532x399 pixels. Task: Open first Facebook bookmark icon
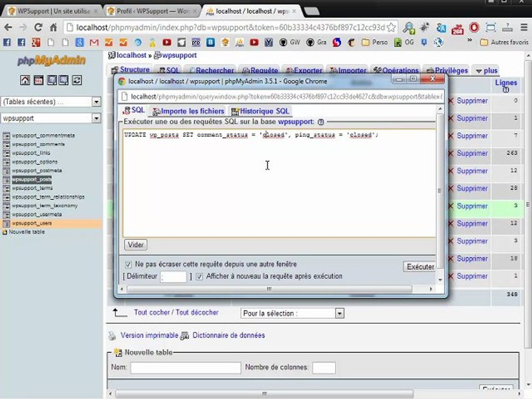[x=7, y=43]
